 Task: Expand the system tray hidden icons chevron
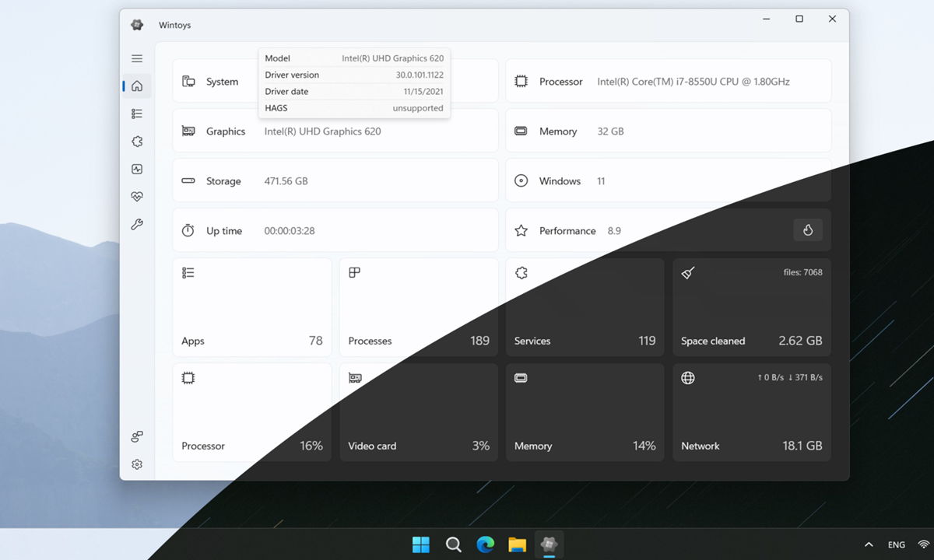(869, 545)
